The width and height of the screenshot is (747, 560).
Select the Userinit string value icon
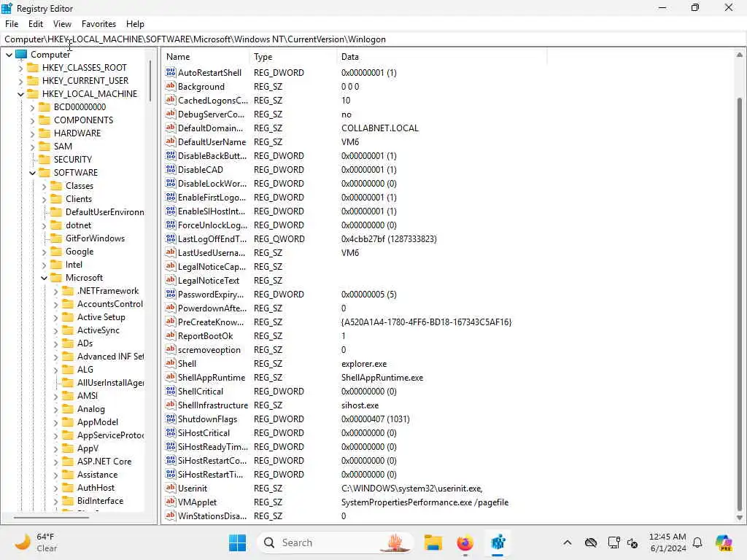click(170, 488)
